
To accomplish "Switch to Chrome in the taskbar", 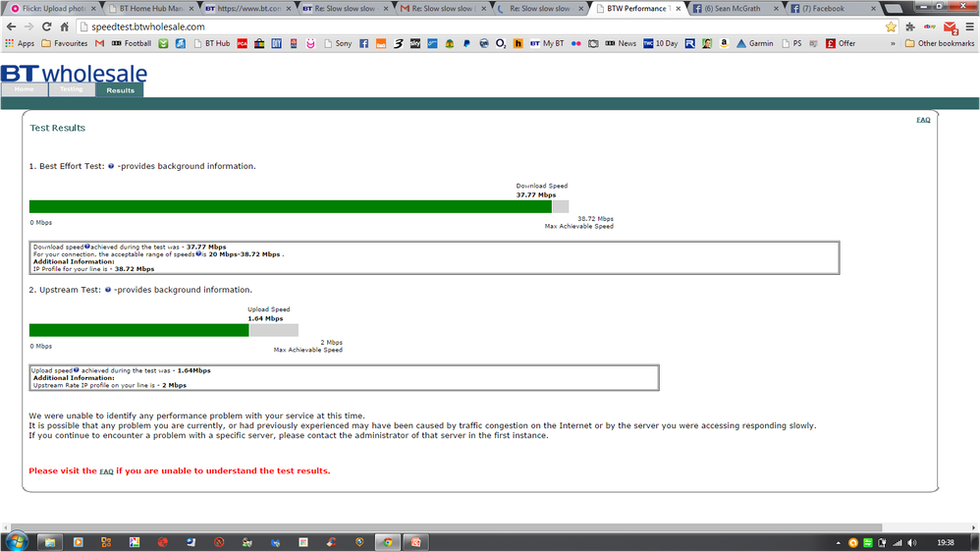I will point(388,542).
